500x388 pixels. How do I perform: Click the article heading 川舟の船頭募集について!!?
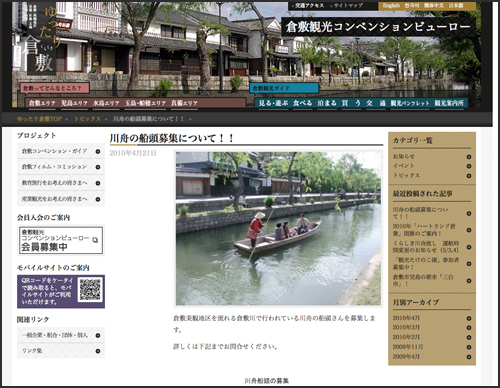click(172, 138)
